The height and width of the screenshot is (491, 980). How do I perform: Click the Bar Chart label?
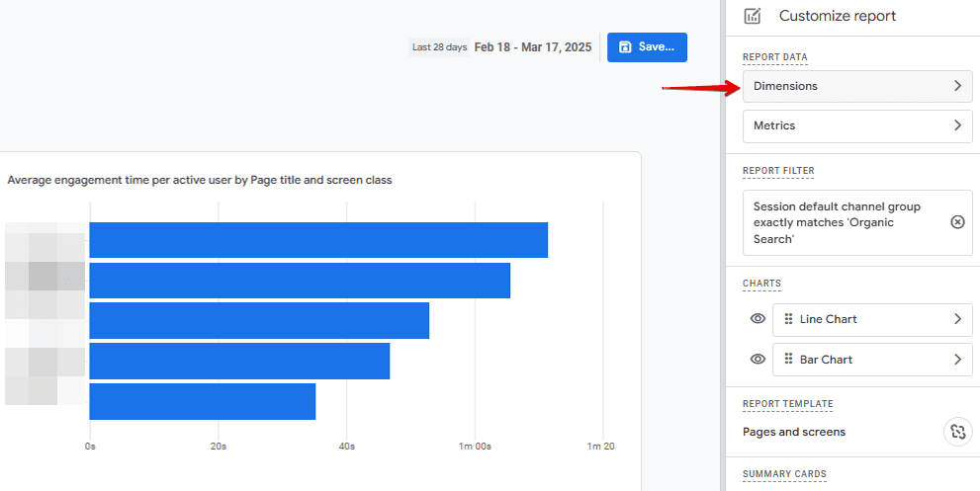pyautogui.click(x=826, y=360)
